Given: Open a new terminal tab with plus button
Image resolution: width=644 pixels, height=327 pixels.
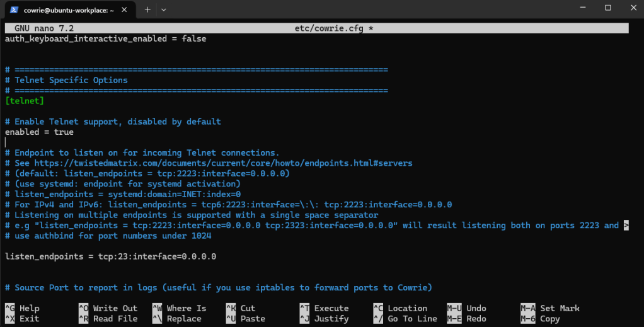Looking at the screenshot, I should coord(147,9).
